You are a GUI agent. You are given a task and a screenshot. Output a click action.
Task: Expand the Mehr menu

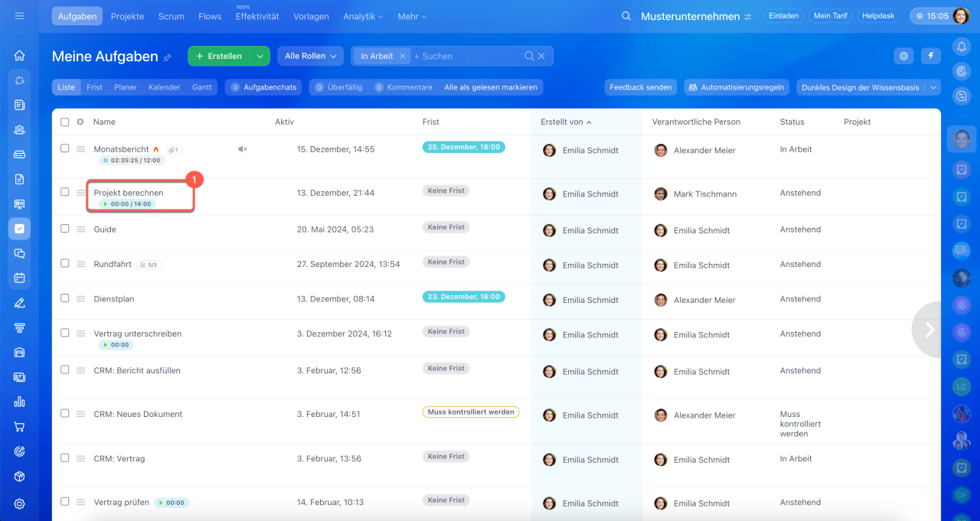click(x=412, y=16)
